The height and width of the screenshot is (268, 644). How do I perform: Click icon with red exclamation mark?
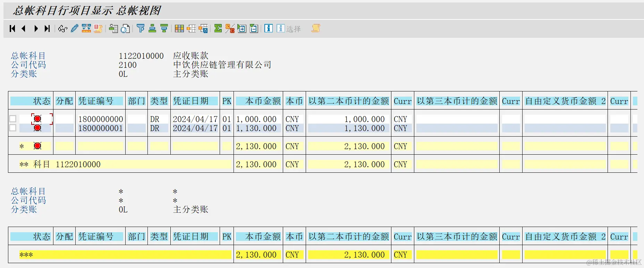[98, 29]
